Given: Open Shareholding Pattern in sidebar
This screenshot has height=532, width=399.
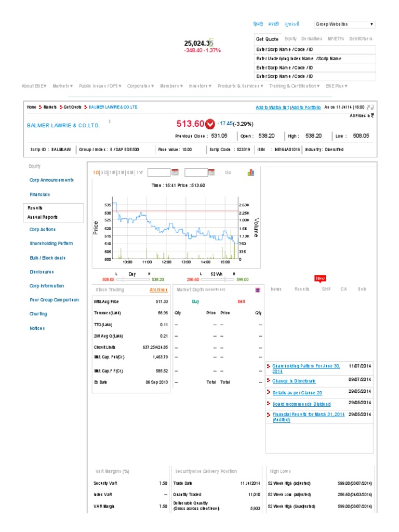Looking at the screenshot, I should [51, 244].
